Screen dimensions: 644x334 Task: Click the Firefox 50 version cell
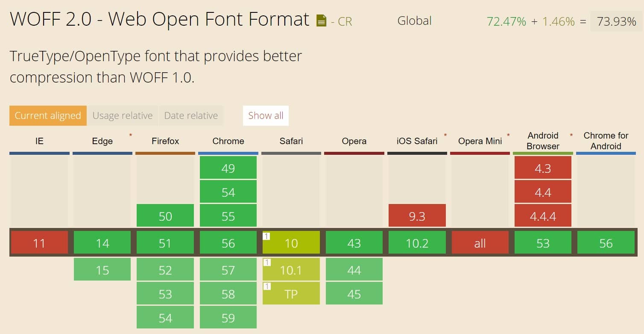(x=165, y=216)
